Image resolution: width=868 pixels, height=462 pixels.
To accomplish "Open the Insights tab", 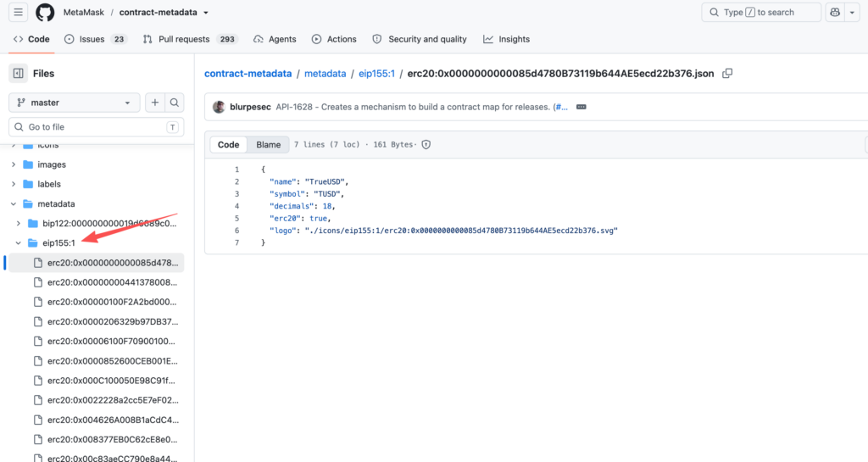I will click(507, 39).
